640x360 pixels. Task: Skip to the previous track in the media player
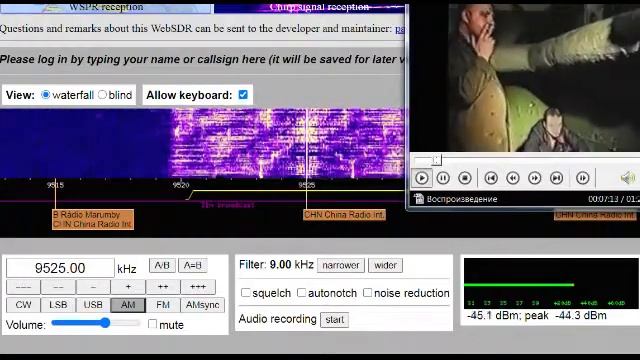coord(491,178)
